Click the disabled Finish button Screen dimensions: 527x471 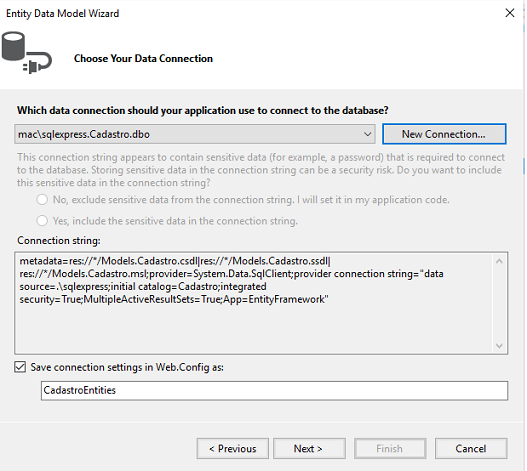click(390, 448)
